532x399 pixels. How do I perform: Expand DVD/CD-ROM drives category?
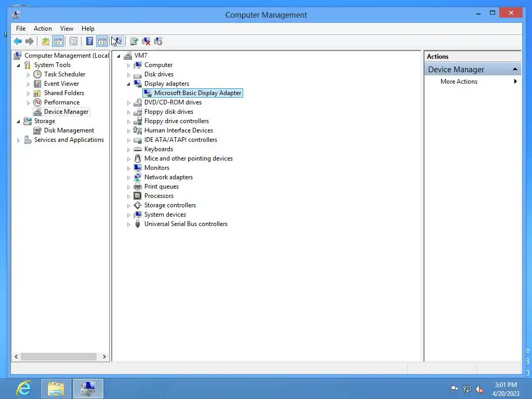[x=129, y=103]
